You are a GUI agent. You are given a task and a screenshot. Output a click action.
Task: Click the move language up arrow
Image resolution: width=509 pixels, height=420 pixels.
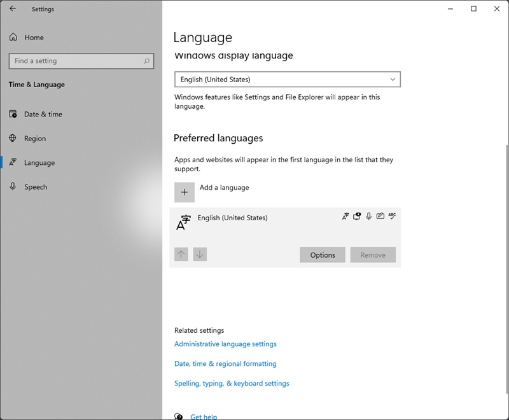[181, 255]
